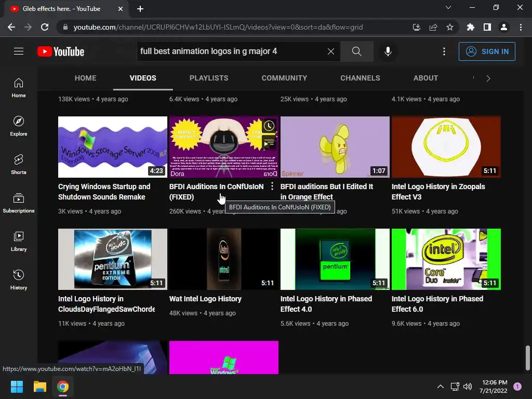
Task: Click the yellow Spinner video thumbnail
Action: pyautogui.click(x=335, y=147)
